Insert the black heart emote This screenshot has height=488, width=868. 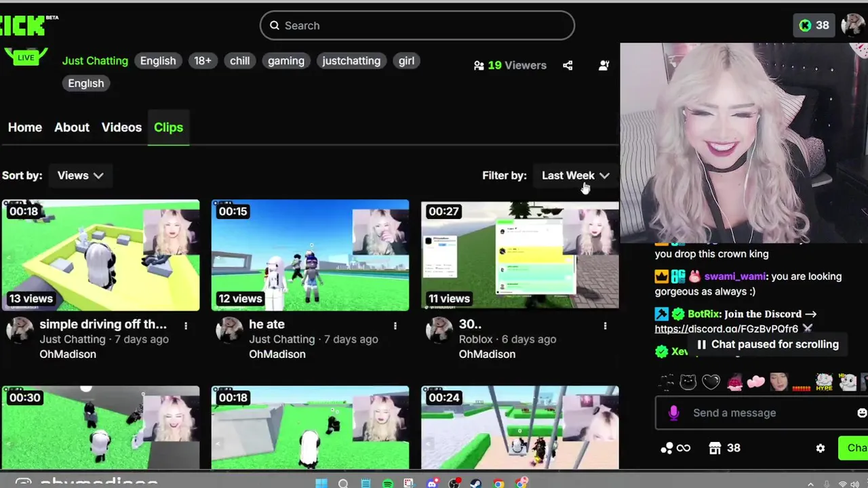711,382
